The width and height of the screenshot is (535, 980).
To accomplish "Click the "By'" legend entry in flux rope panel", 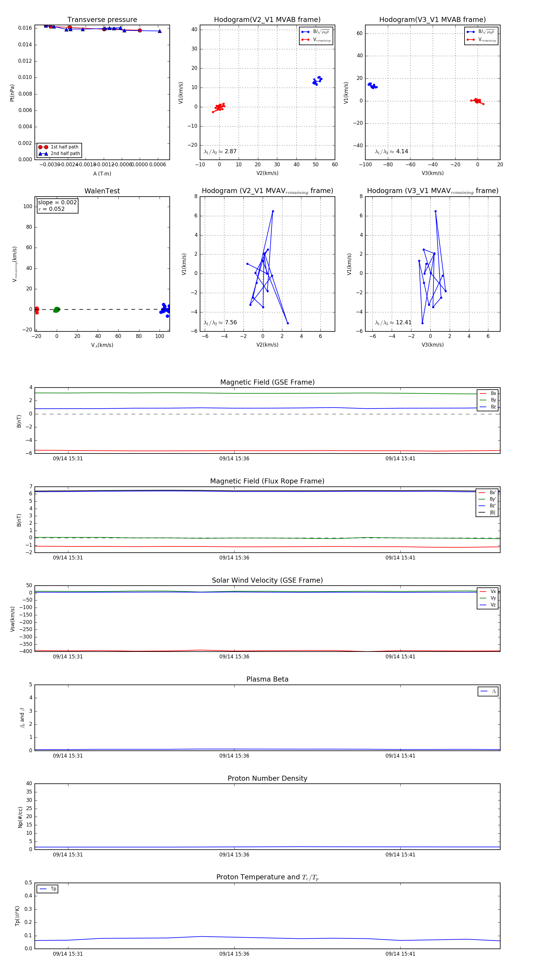I will point(487,499).
